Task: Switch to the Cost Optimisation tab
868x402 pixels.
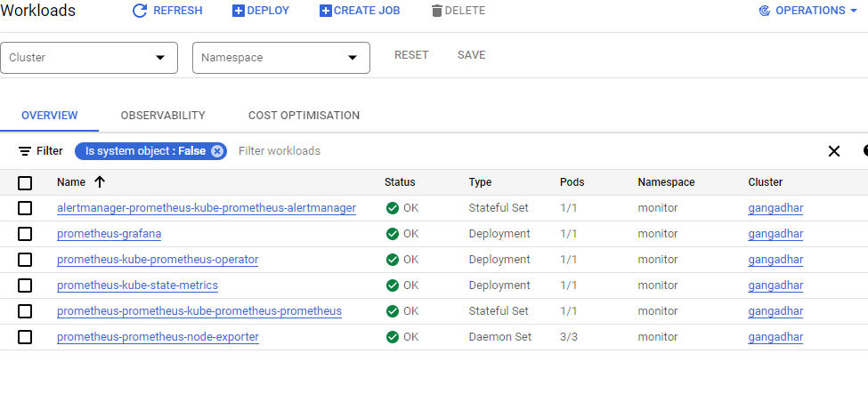Action: (x=304, y=116)
